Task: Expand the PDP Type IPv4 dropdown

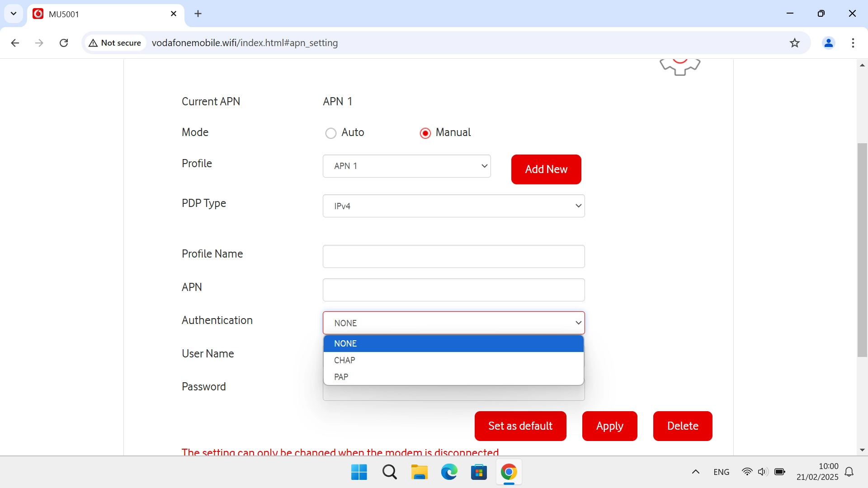Action: (453, 206)
